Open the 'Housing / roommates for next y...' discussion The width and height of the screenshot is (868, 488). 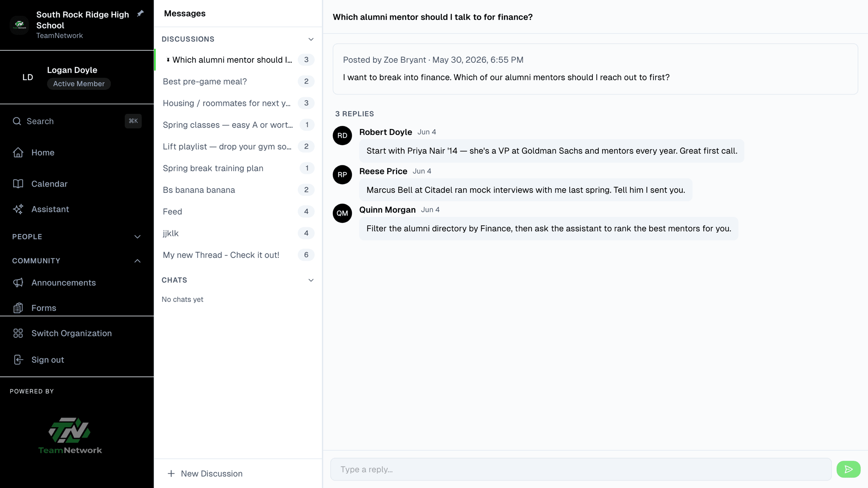tap(238, 103)
